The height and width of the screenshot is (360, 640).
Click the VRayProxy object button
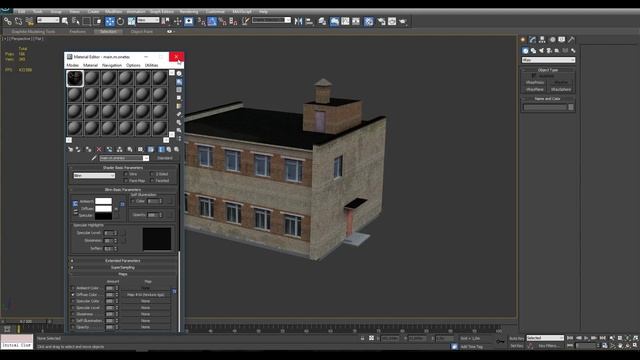[535, 82]
